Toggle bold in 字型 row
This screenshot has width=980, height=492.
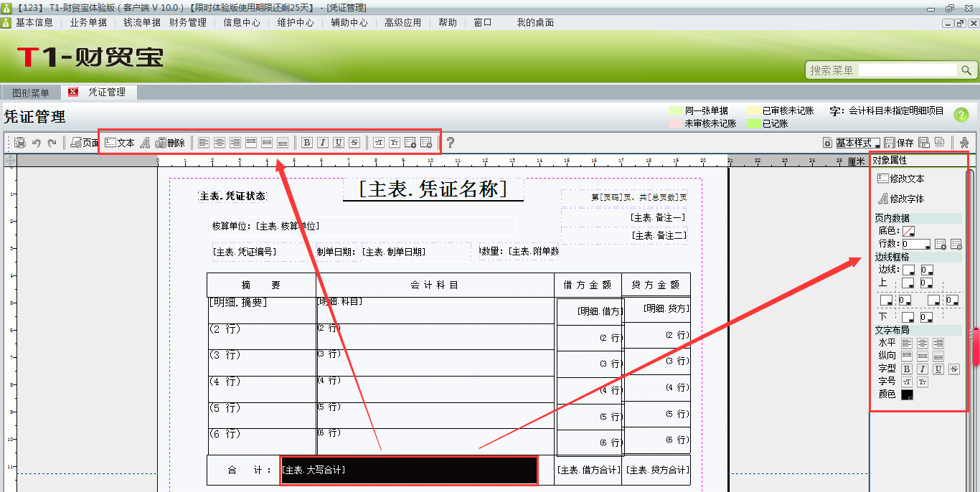(907, 369)
